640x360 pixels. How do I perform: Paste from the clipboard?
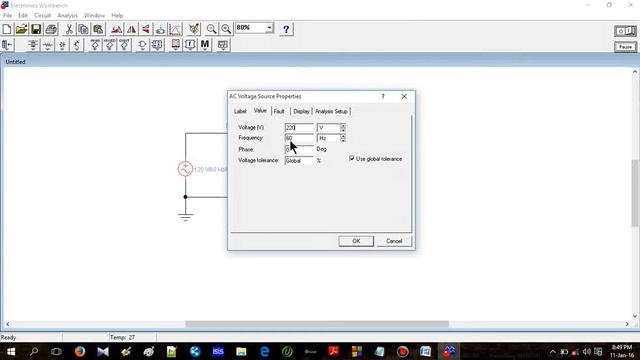tap(98, 29)
